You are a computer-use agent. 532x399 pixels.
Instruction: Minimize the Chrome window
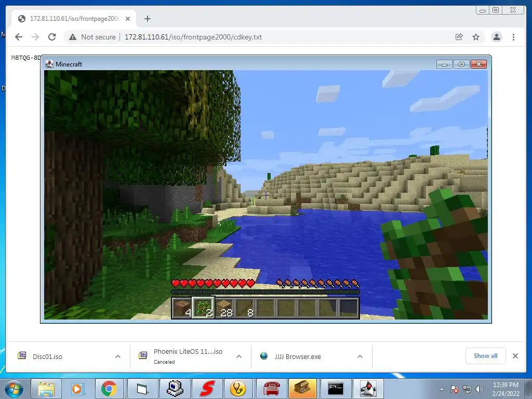pyautogui.click(x=483, y=10)
